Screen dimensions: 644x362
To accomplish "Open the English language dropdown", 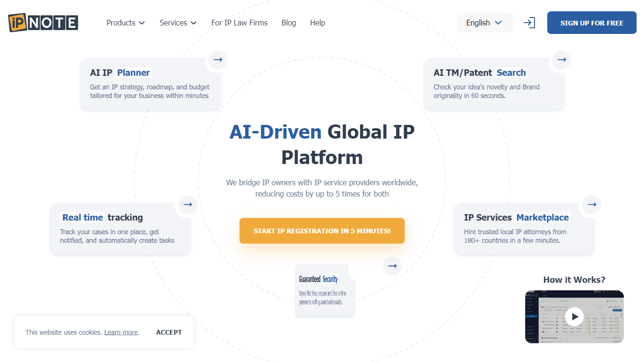I will coord(485,23).
